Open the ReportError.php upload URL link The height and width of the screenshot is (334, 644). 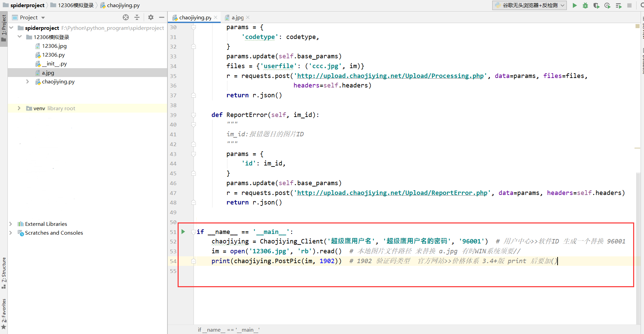tap(392, 193)
